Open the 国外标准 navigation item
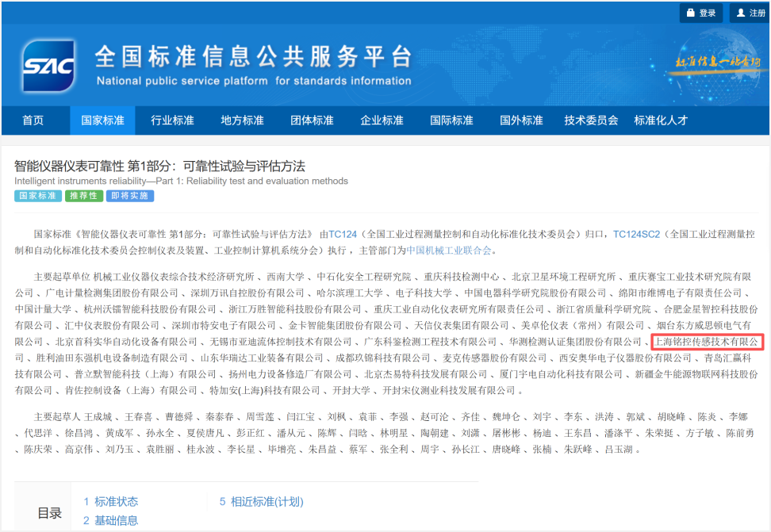 [x=521, y=121]
